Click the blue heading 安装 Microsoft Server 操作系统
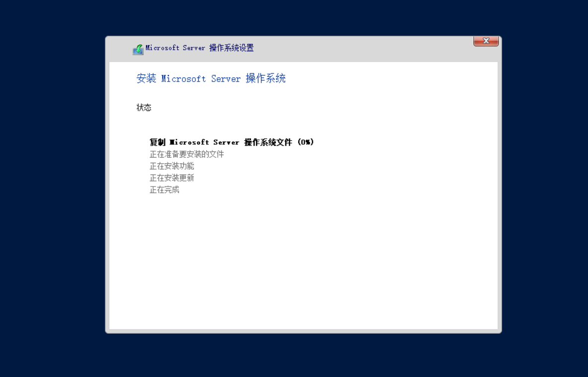 (x=211, y=79)
